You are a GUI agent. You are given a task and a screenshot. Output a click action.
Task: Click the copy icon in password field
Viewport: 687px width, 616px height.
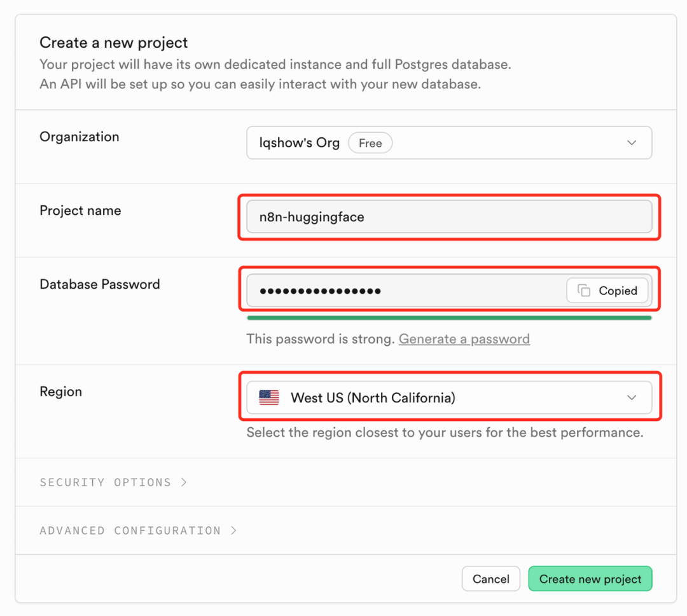583,291
